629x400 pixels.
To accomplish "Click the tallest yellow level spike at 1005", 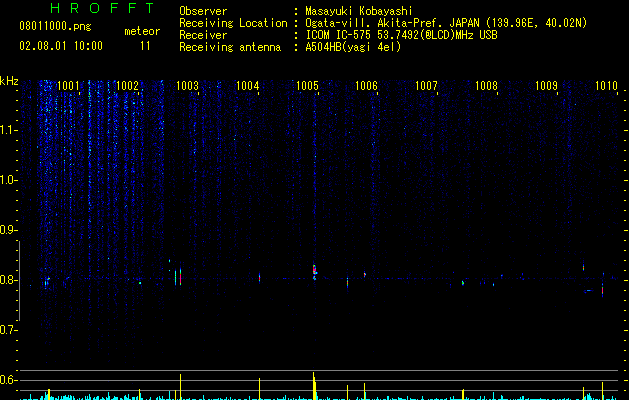I will [314, 386].
